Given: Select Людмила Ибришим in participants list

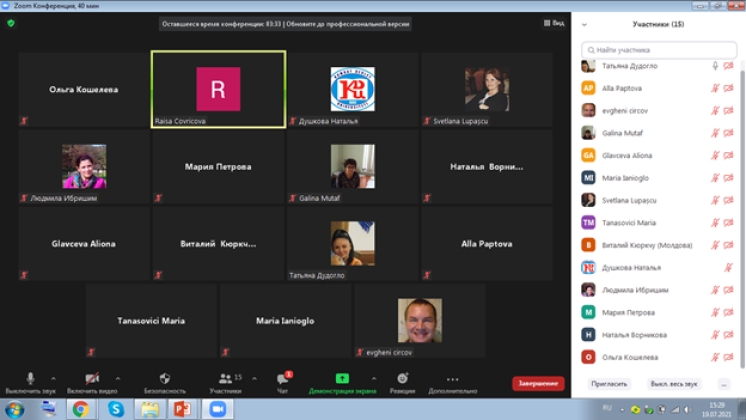Looking at the screenshot, I should pos(635,290).
